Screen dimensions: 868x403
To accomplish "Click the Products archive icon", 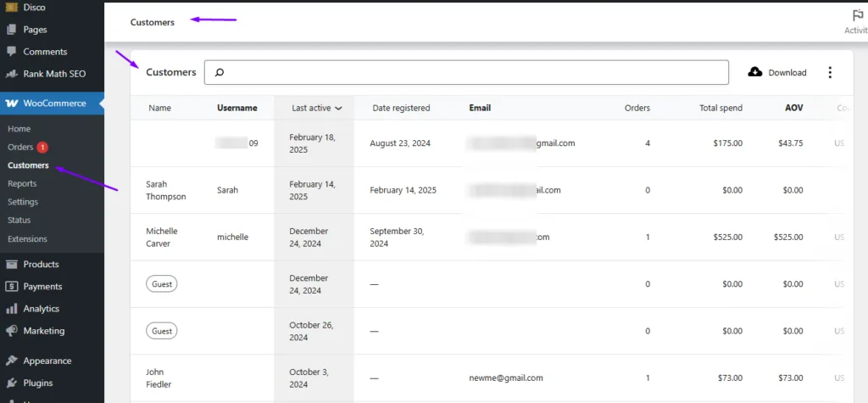I will click(x=11, y=265).
